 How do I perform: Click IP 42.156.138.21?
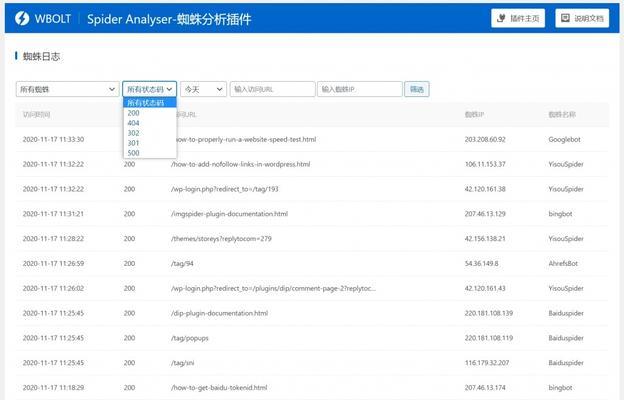[485, 239]
